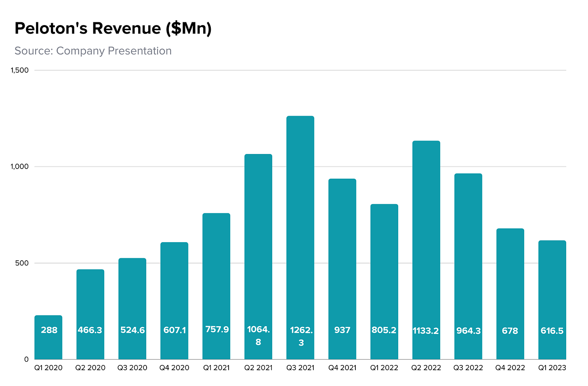Image resolution: width=588 pixels, height=386 pixels.
Task: Click the Source: Company Presentation subtitle
Action: [x=93, y=51]
